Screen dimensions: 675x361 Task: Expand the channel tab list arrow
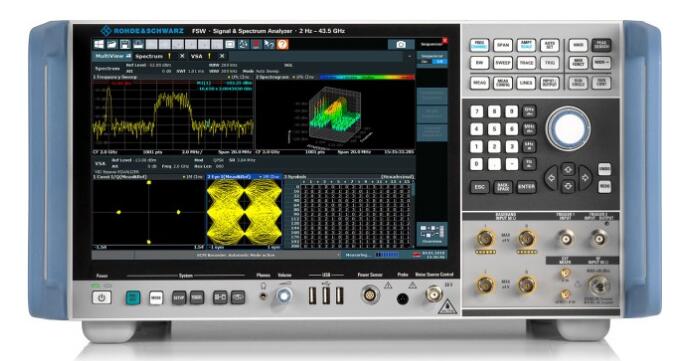(x=409, y=56)
